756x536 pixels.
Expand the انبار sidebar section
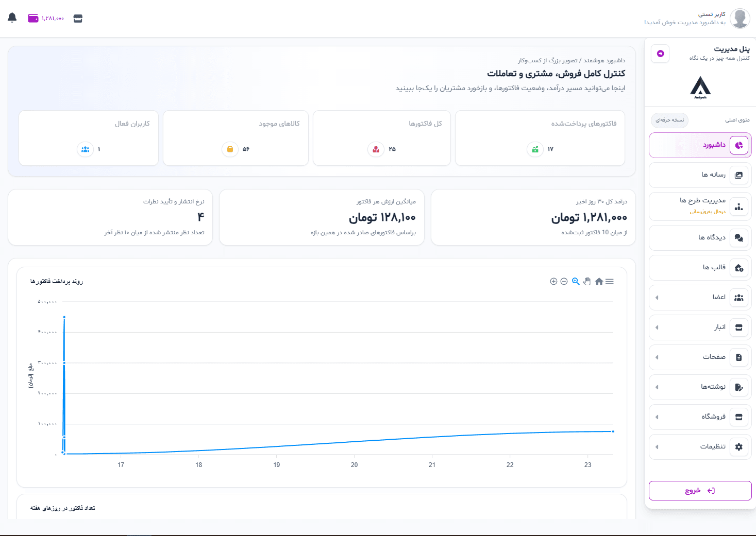700,327
